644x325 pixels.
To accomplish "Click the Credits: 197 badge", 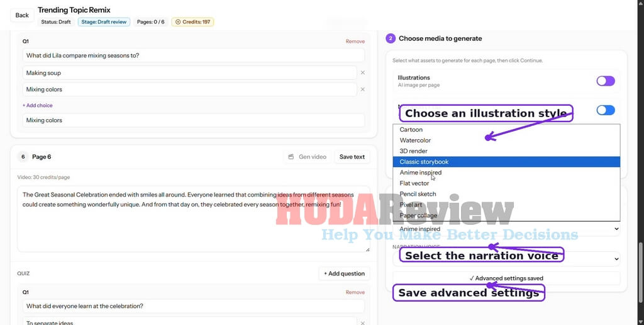I will click(192, 22).
